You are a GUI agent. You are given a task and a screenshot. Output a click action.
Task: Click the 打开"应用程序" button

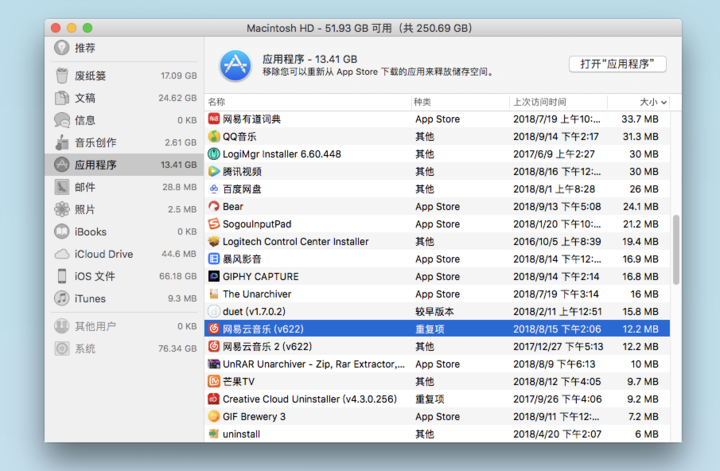618,64
